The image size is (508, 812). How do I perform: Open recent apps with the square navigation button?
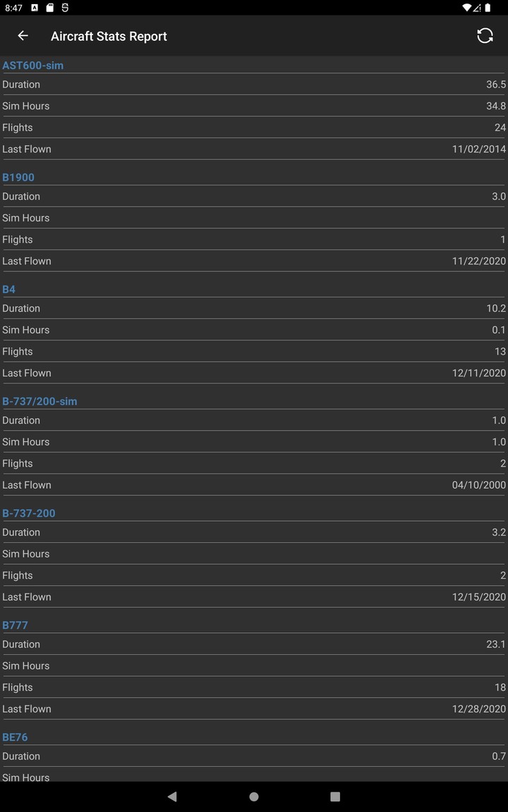(x=335, y=796)
